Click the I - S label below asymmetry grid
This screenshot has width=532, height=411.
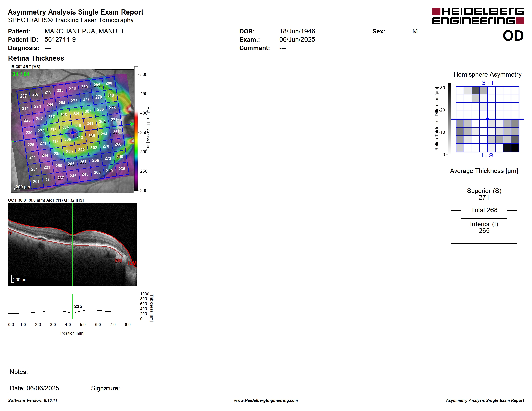point(487,155)
